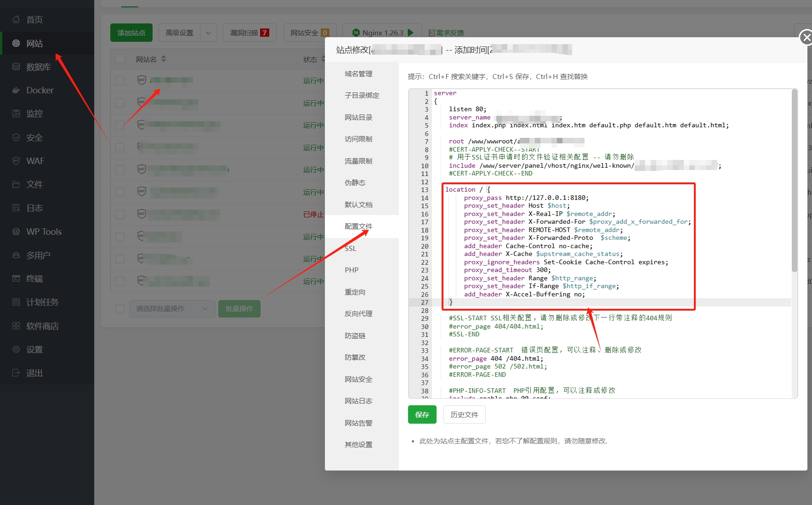Viewport: 812px width, 505px height.
Task: Open the WP Tools WordPress icon
Action: [x=16, y=232]
